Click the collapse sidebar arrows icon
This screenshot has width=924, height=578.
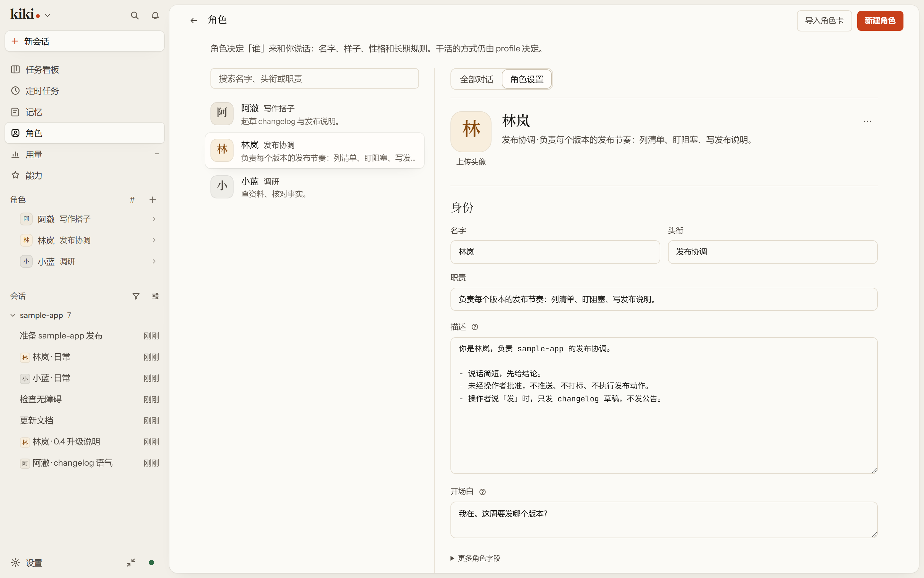click(x=131, y=563)
